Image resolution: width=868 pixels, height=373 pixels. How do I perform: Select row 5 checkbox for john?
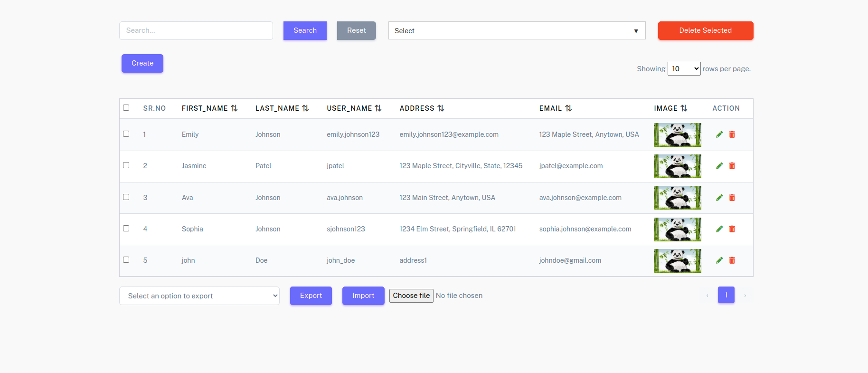click(126, 260)
